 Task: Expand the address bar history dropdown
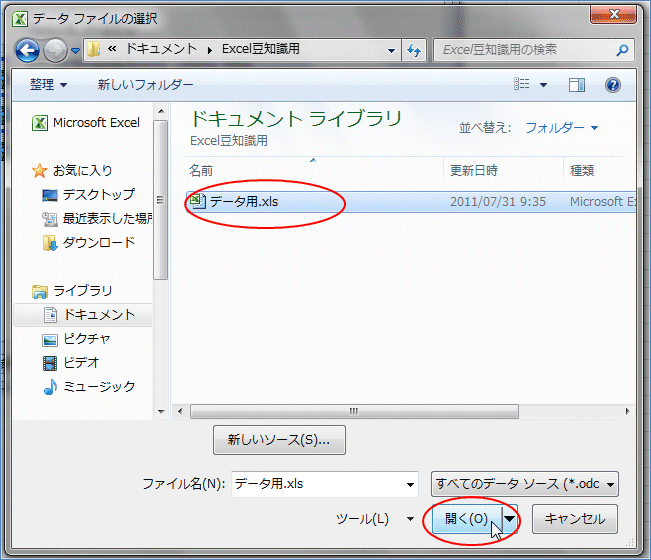pyautogui.click(x=391, y=51)
